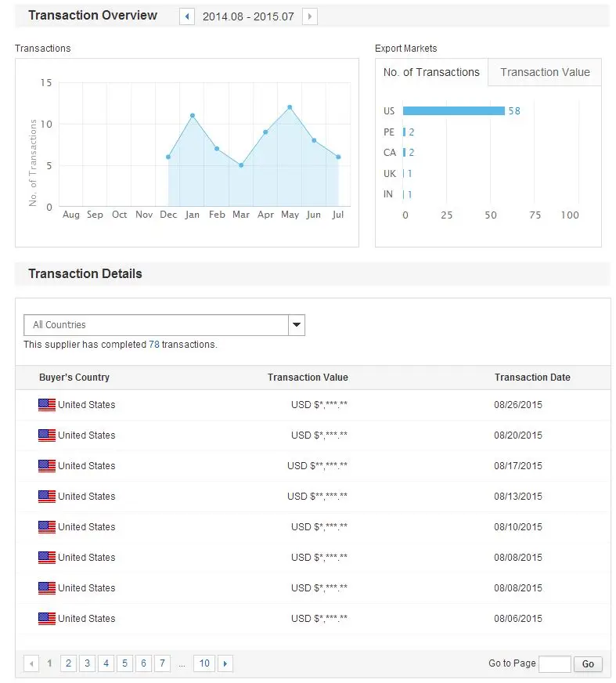616x683 pixels.
Task: Click the March data point on chart
Action: [241, 165]
